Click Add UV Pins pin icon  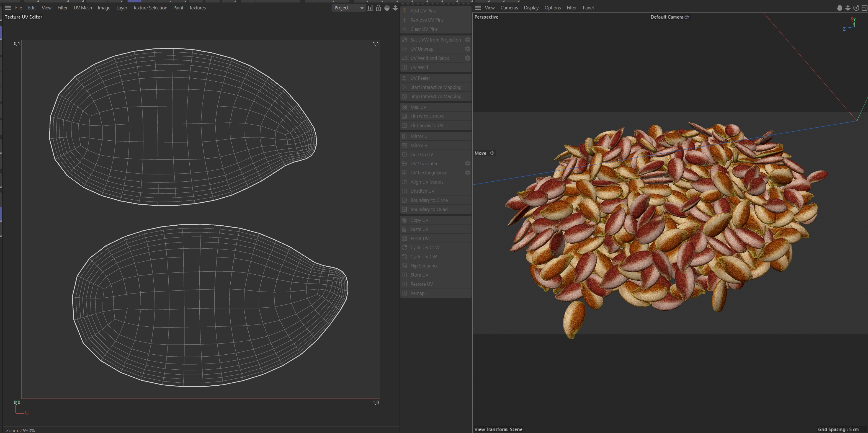(x=405, y=11)
